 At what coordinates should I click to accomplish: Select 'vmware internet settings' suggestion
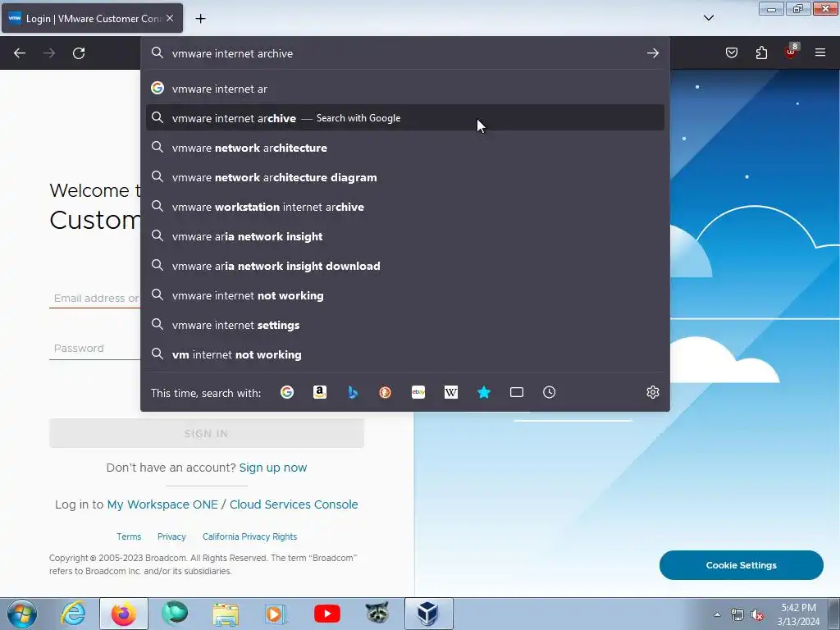point(405,325)
